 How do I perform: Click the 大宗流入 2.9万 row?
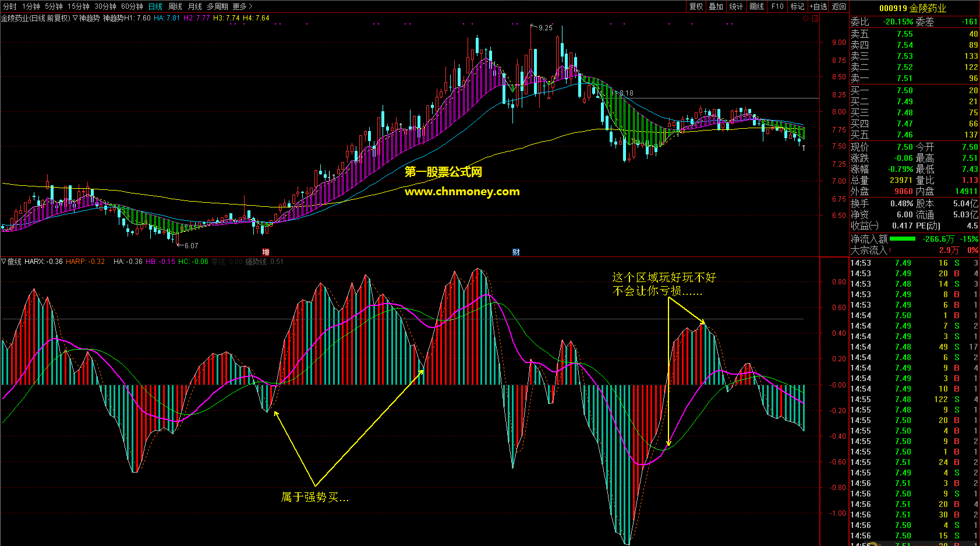(914, 251)
